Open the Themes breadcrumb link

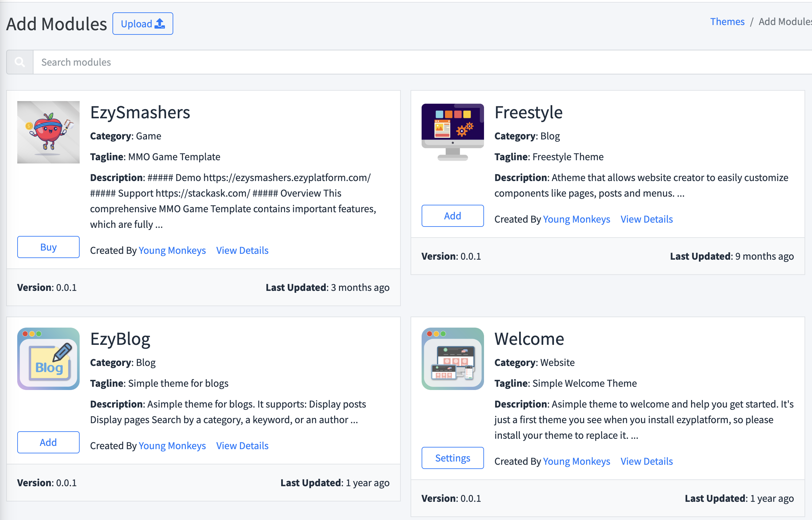pyautogui.click(x=727, y=21)
